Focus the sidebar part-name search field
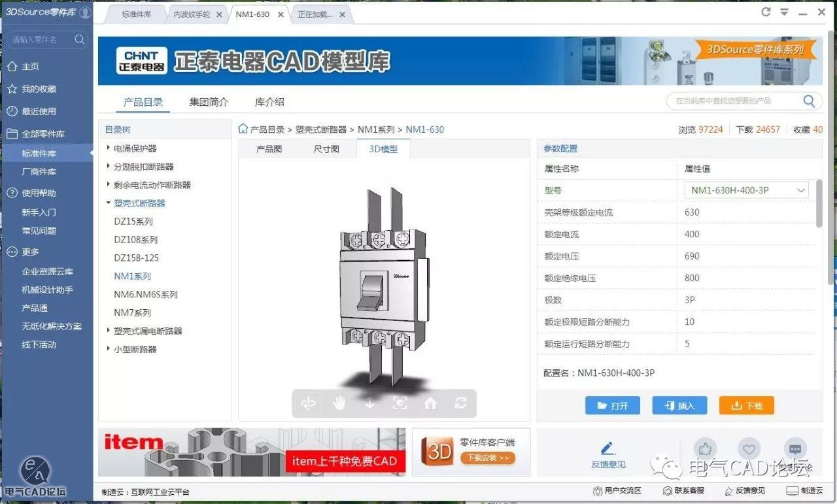This screenshot has width=837, height=504. pyautogui.click(x=47, y=40)
